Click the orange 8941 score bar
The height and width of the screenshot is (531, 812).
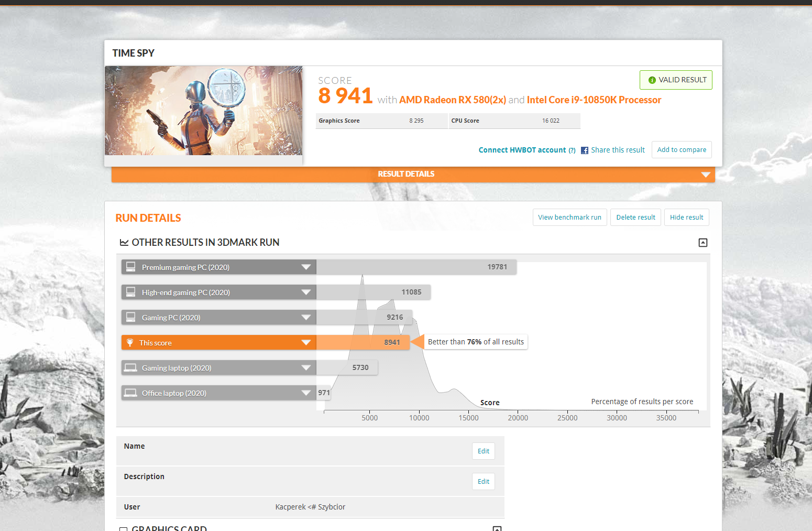tap(363, 342)
